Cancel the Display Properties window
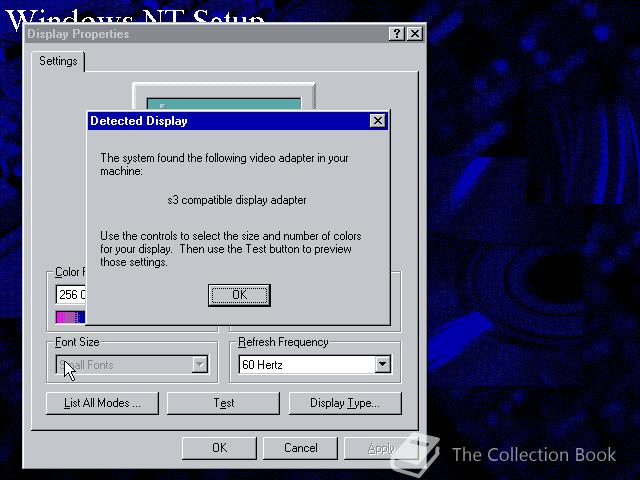Viewport: 640px width, 480px height. (300, 448)
